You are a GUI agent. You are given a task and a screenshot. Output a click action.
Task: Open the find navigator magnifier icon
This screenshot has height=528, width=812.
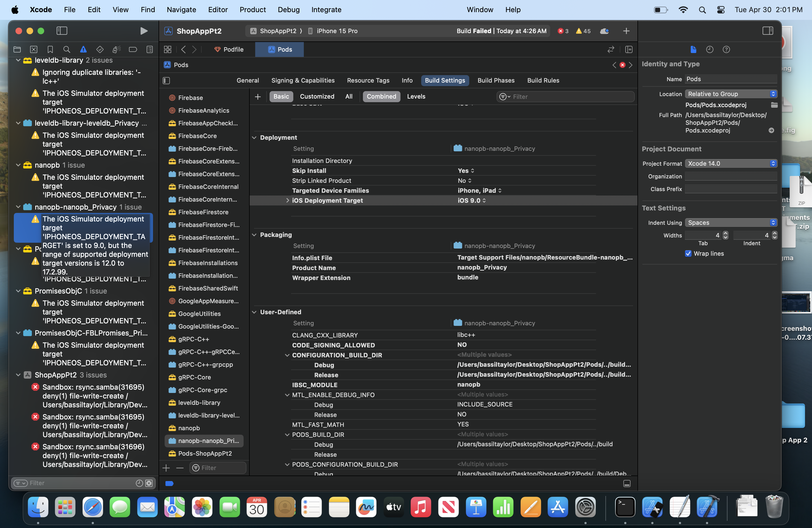(x=67, y=49)
